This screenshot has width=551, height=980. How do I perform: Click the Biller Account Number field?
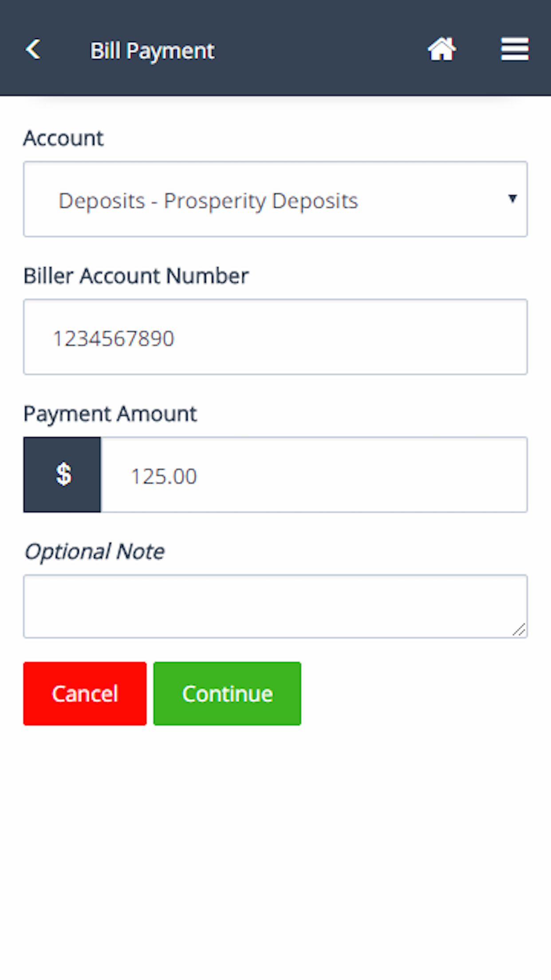click(x=275, y=337)
